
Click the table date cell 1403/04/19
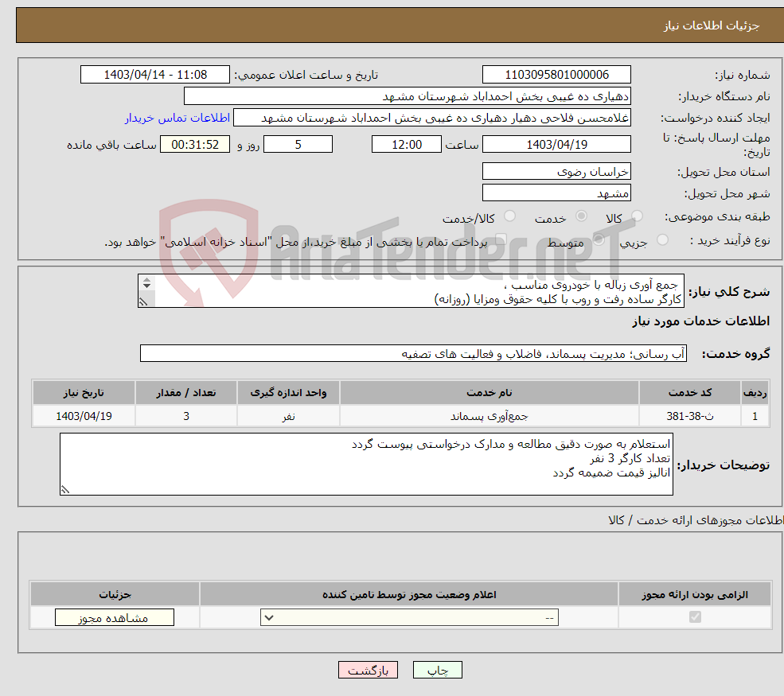point(84,416)
